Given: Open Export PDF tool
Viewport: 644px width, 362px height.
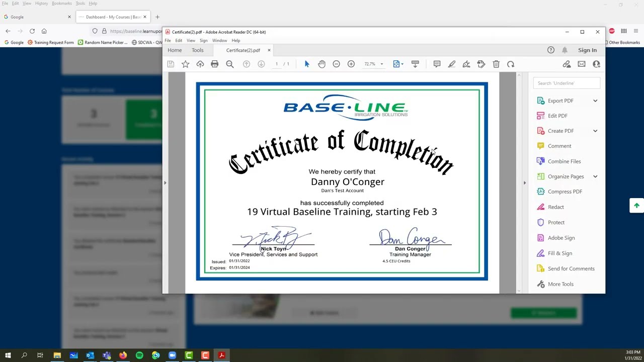Looking at the screenshot, I should pyautogui.click(x=560, y=101).
